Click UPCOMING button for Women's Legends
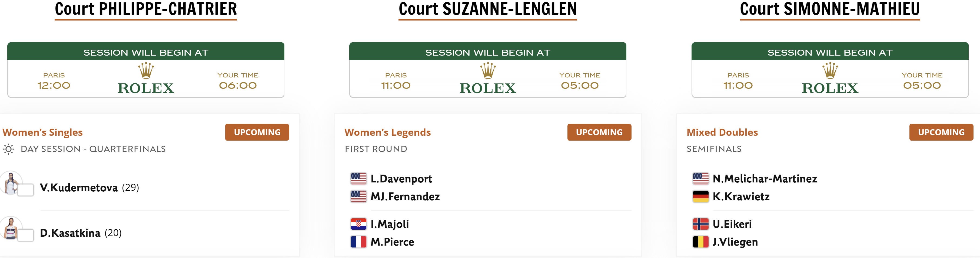This screenshot has height=258, width=980. [599, 132]
